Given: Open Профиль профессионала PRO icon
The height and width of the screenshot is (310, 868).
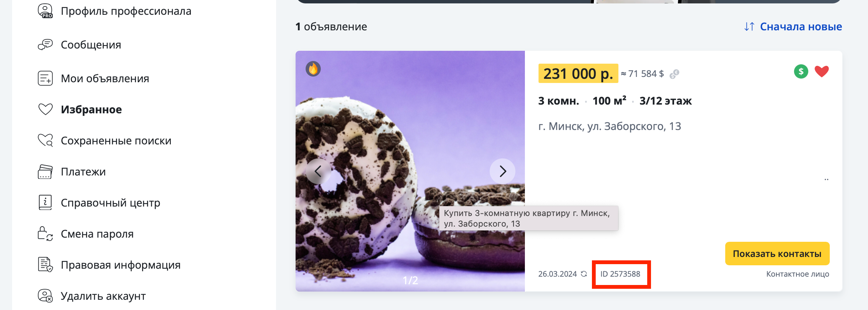Looking at the screenshot, I should [x=45, y=11].
